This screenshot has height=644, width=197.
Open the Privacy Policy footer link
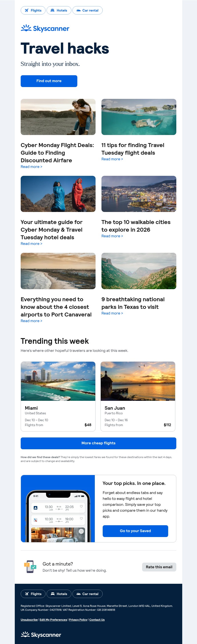[78, 619]
